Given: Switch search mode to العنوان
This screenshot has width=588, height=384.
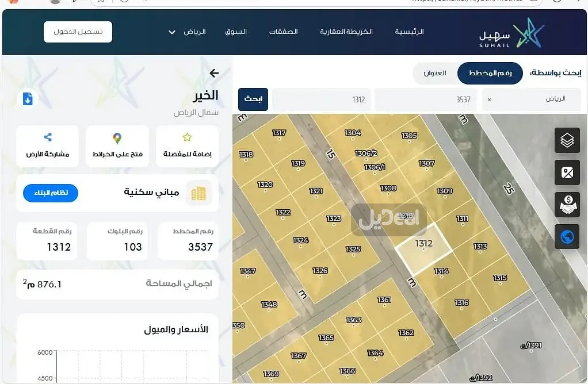Looking at the screenshot, I should 435,73.
